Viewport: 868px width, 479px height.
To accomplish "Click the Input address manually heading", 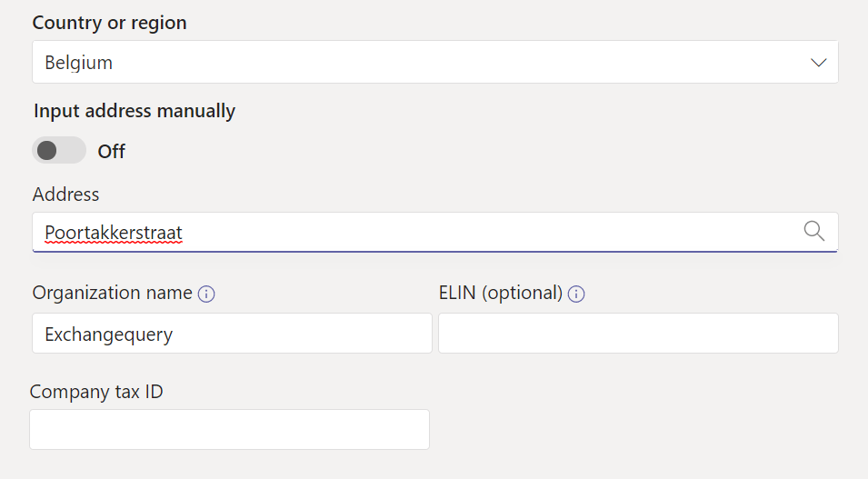I will pyautogui.click(x=135, y=111).
